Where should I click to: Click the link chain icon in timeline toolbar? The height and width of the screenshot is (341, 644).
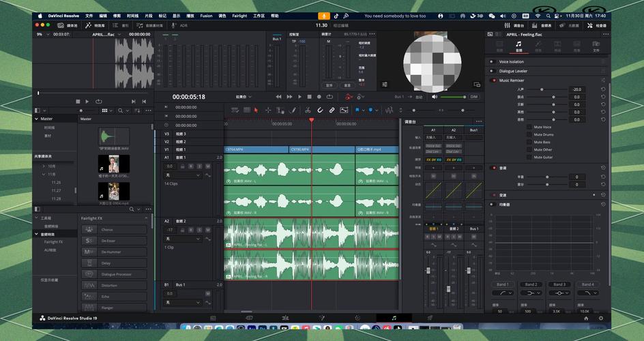[332, 110]
